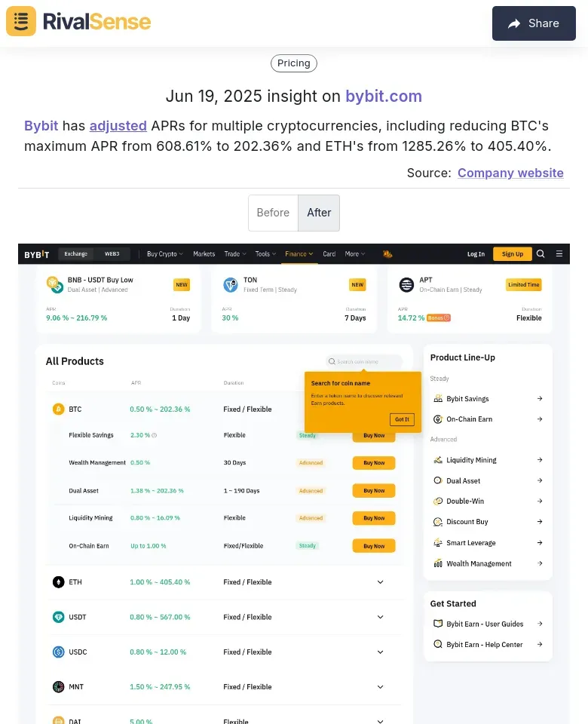Click the TON coin icon

pos(231,284)
